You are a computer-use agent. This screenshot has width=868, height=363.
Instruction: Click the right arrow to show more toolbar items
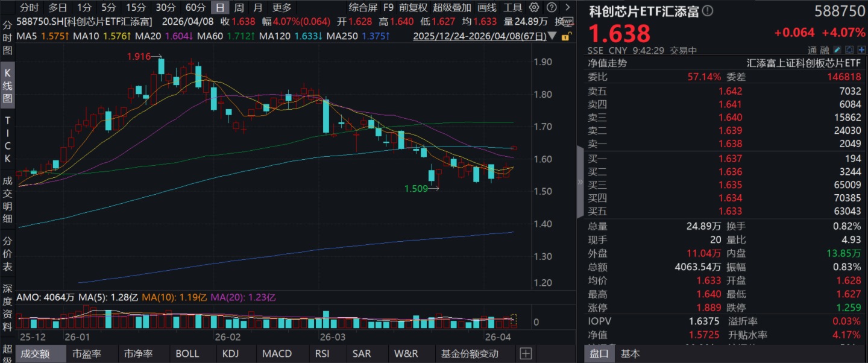(567, 8)
